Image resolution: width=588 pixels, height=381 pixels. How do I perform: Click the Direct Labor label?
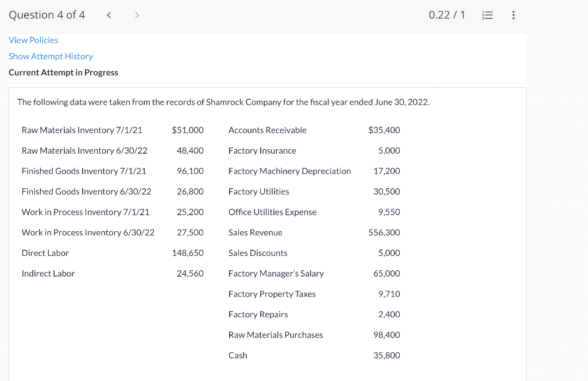(x=45, y=253)
